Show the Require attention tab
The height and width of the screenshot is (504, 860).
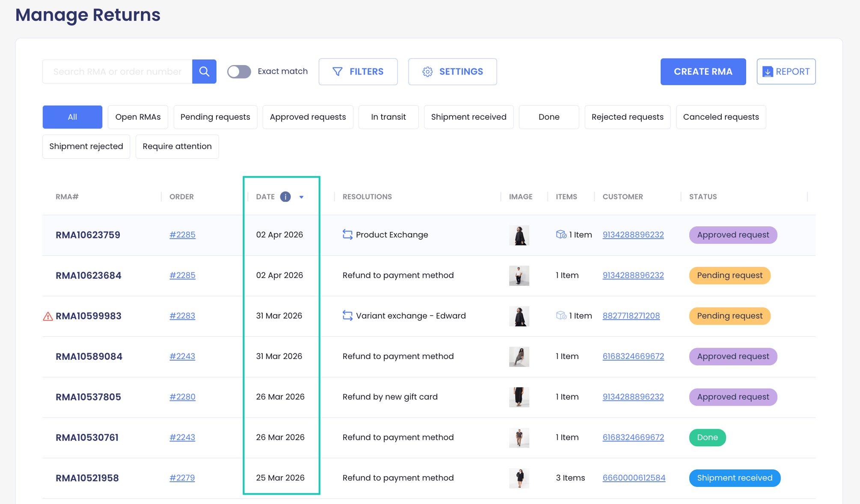pyautogui.click(x=177, y=146)
